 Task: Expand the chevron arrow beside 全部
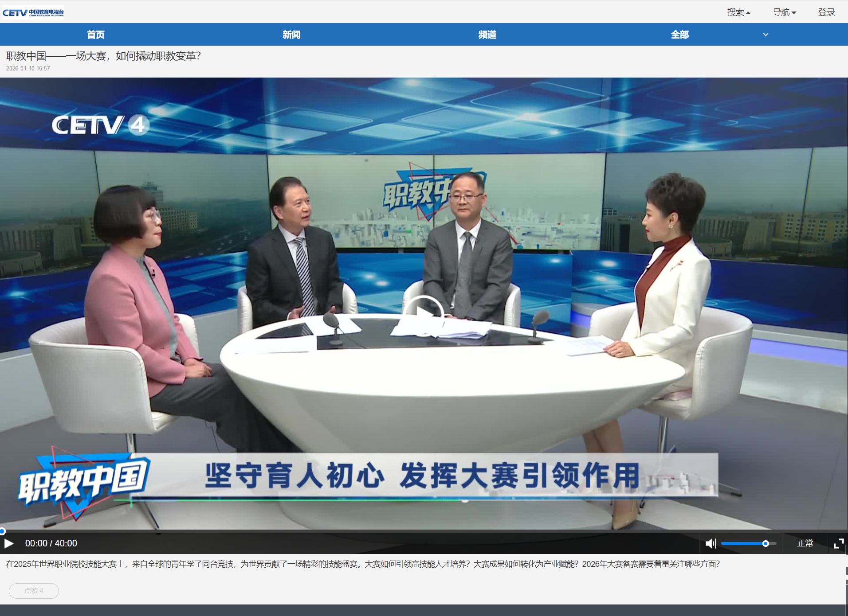coord(766,35)
